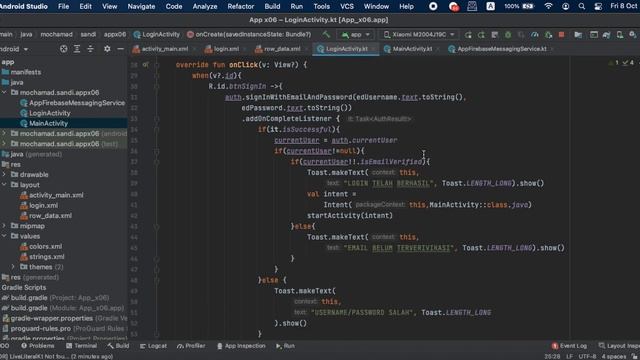Click the override gutter icon beside onClick
The height and width of the screenshot is (360, 640).
click(146, 65)
